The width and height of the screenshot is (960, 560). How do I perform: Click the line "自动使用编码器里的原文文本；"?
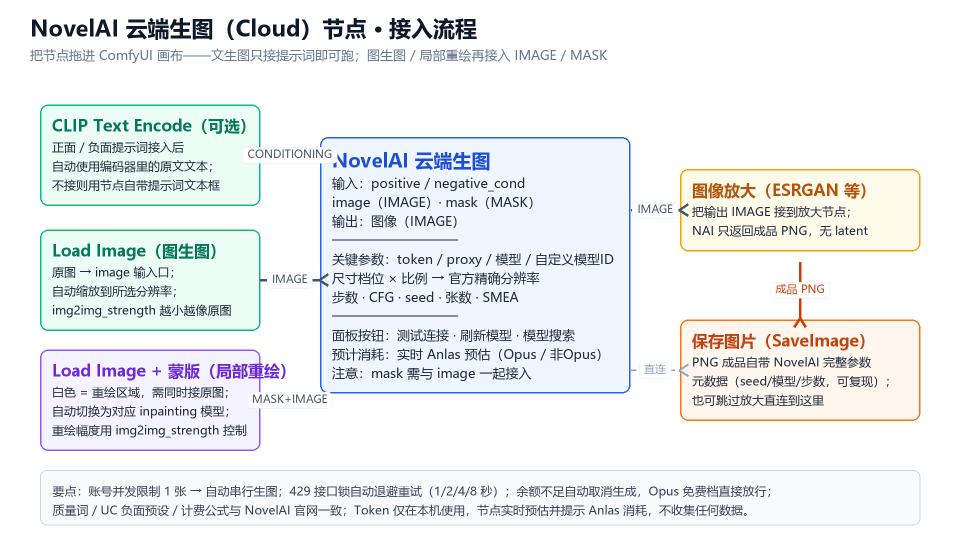click(x=133, y=166)
